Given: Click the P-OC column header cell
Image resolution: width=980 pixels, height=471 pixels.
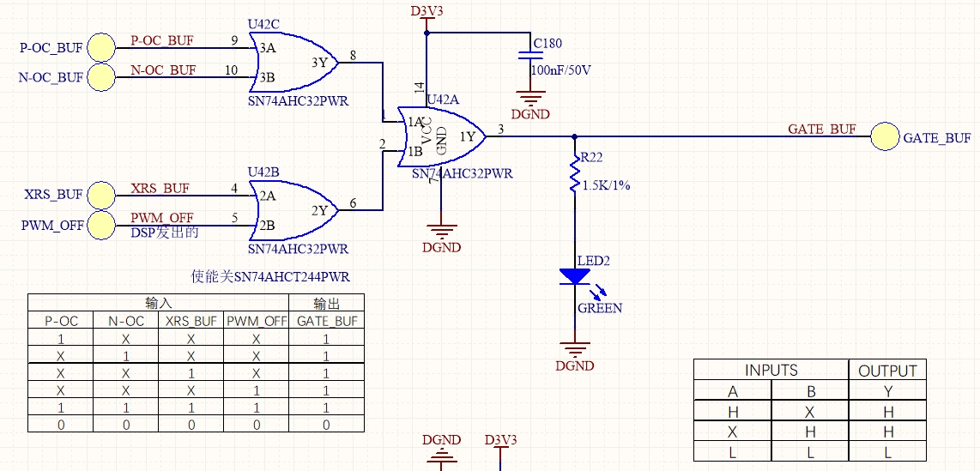Looking at the screenshot, I should (x=61, y=322).
